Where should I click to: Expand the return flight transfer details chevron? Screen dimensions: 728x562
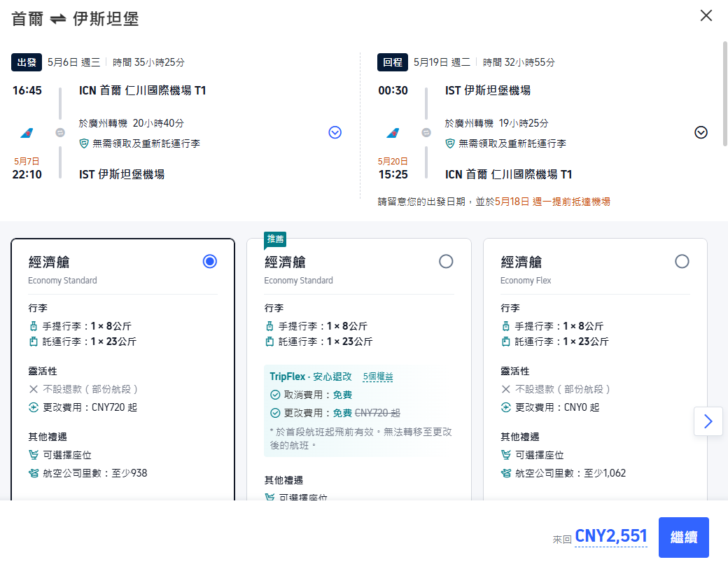[701, 132]
